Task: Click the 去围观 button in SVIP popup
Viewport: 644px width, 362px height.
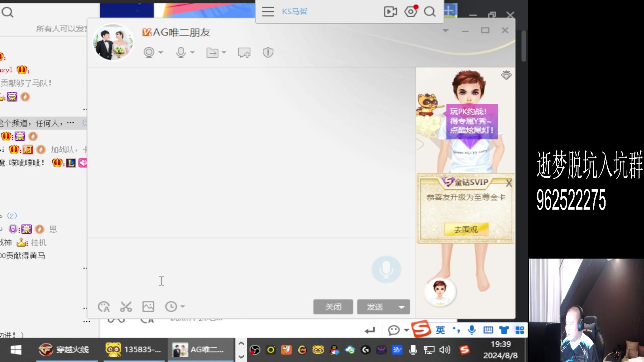Action: coord(466,229)
